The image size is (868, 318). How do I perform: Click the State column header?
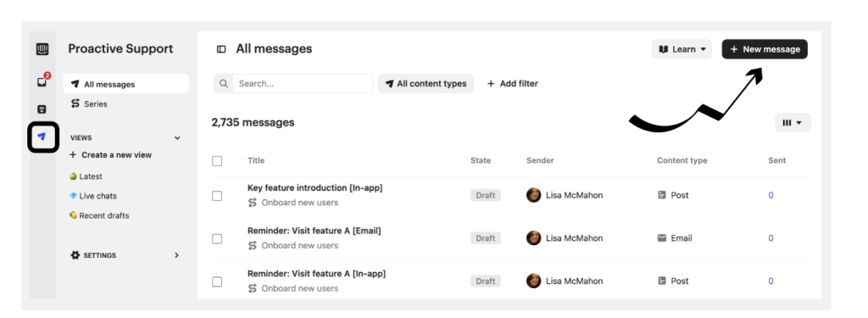(481, 160)
